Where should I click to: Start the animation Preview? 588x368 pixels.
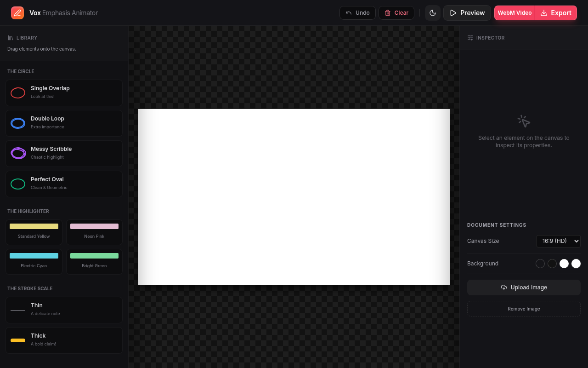[x=467, y=13]
